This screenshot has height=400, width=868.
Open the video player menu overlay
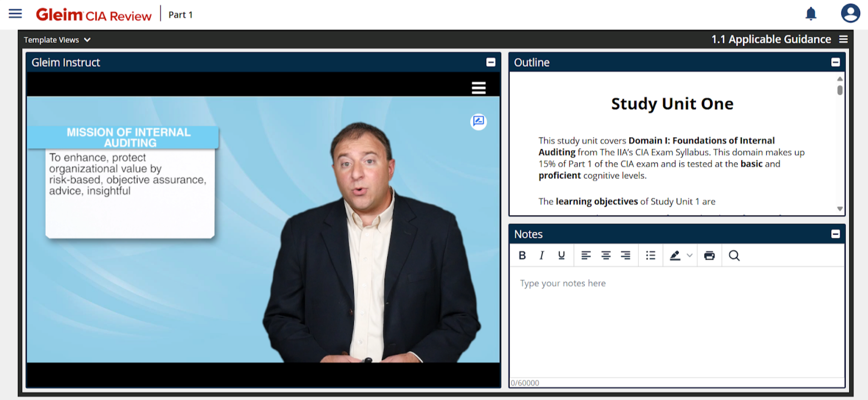point(477,87)
